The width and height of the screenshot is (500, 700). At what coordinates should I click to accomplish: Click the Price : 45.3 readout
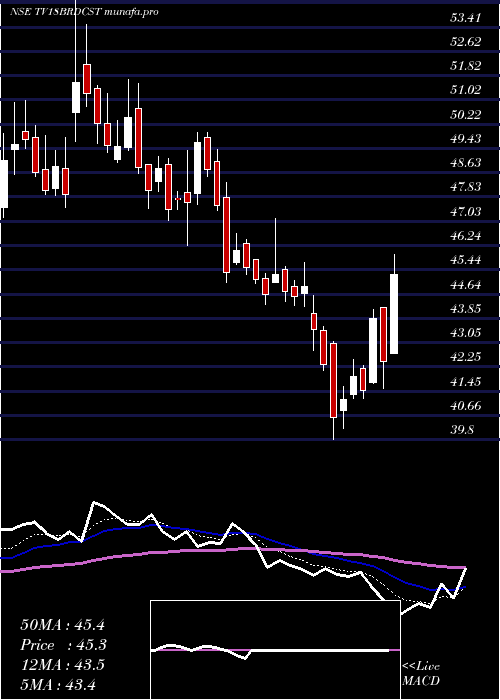pos(64,645)
